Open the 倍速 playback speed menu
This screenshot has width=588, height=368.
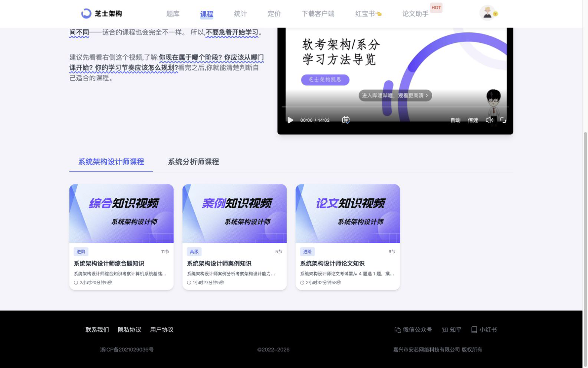coord(473,120)
